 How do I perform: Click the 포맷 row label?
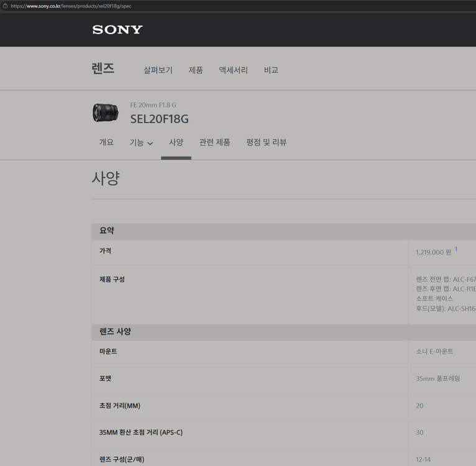[105, 378]
